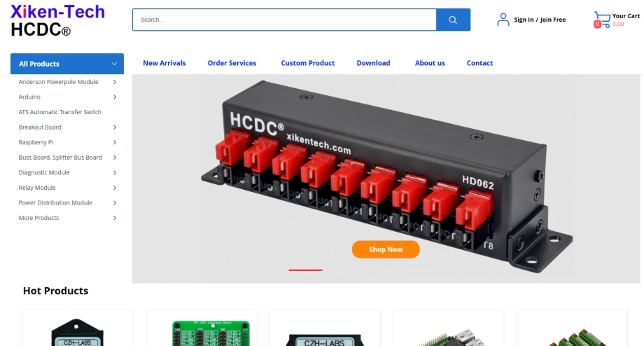Select the Raspberry Pi category
The width and height of the screenshot is (644, 346).
click(x=36, y=142)
